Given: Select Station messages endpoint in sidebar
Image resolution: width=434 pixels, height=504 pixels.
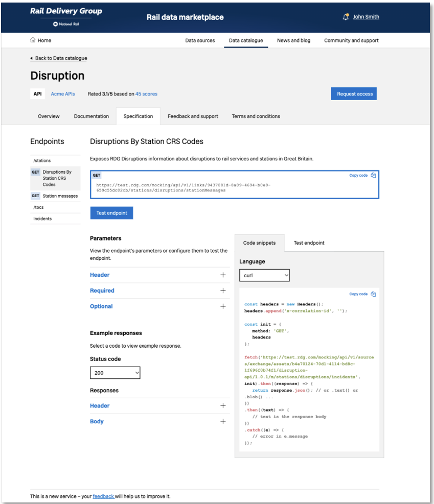Looking at the screenshot, I should pyautogui.click(x=60, y=196).
